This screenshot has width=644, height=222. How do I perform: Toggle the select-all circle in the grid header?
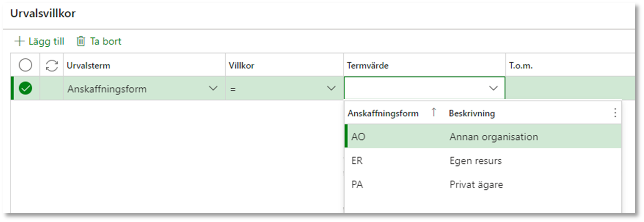click(x=25, y=65)
